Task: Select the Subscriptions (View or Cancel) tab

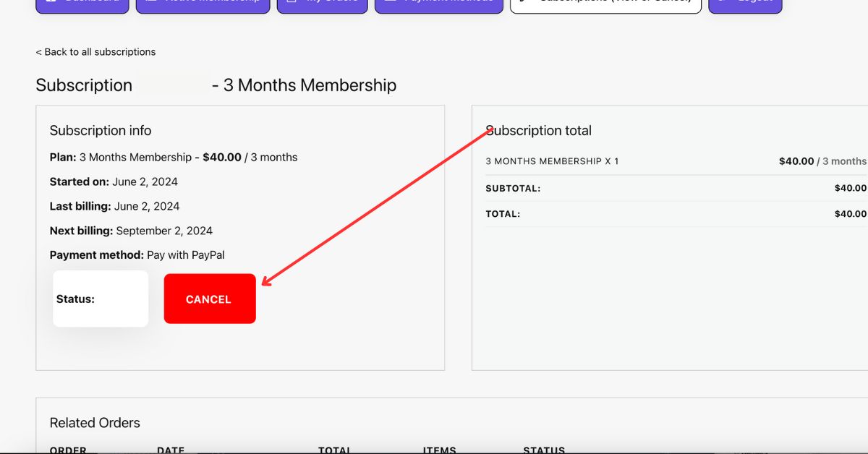Action: click(x=605, y=4)
